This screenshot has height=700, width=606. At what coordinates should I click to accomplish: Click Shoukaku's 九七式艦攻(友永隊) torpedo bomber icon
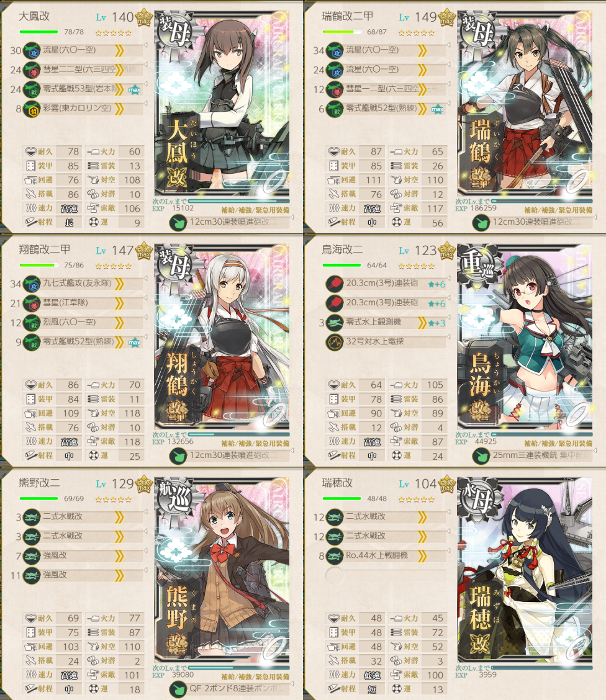32,284
